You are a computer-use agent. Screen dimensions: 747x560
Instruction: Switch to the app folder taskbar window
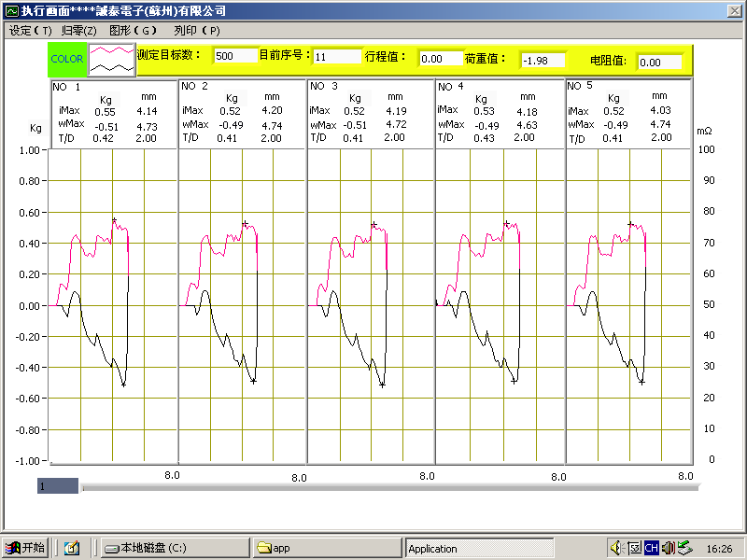327,548
